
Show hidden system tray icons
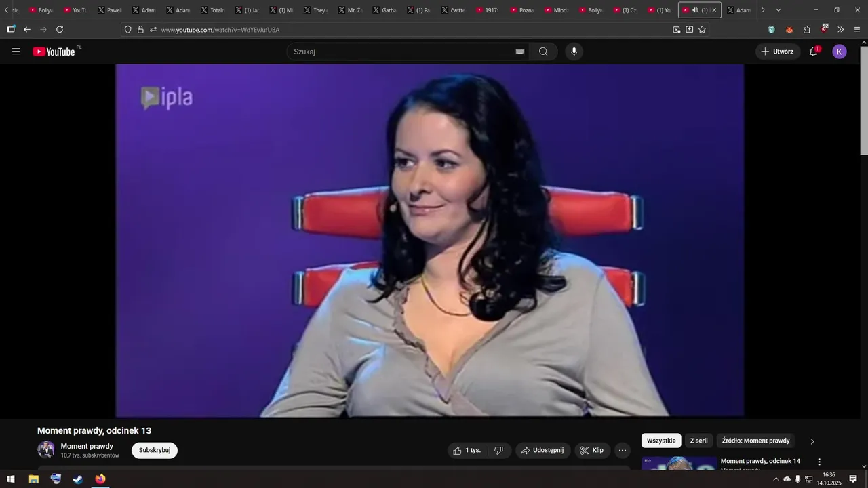(x=776, y=479)
